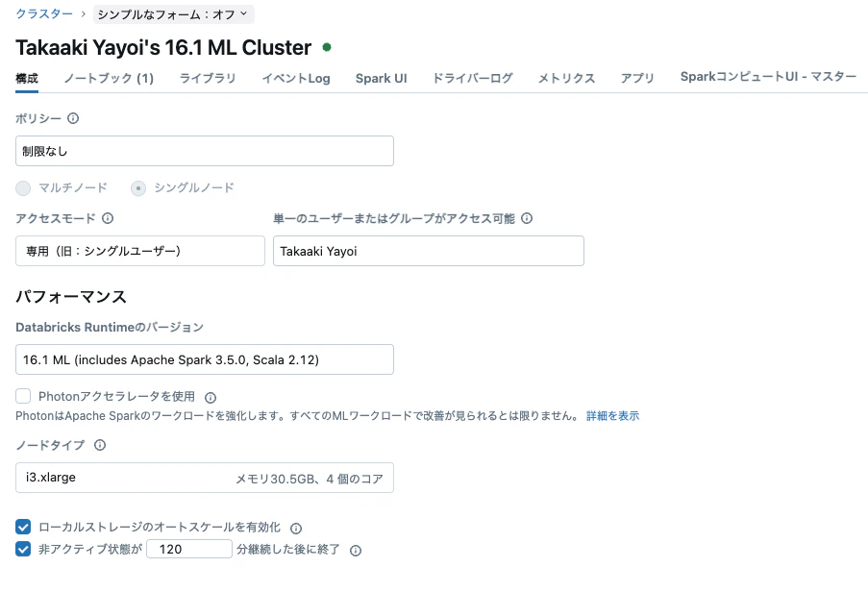868x592 pixels.
Task: Expand the i3.xlarge node type dropdown
Action: click(x=205, y=478)
